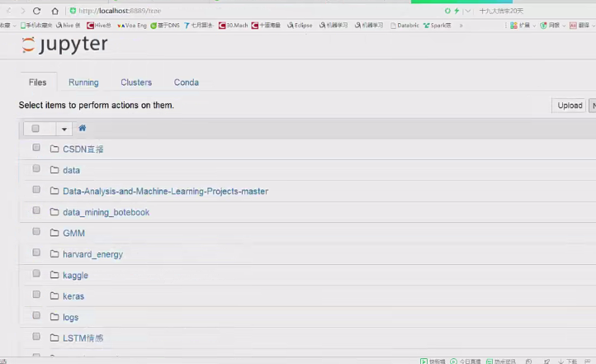Image resolution: width=596 pixels, height=364 pixels.
Task: Go to the browser home page icon
Action: point(54,11)
